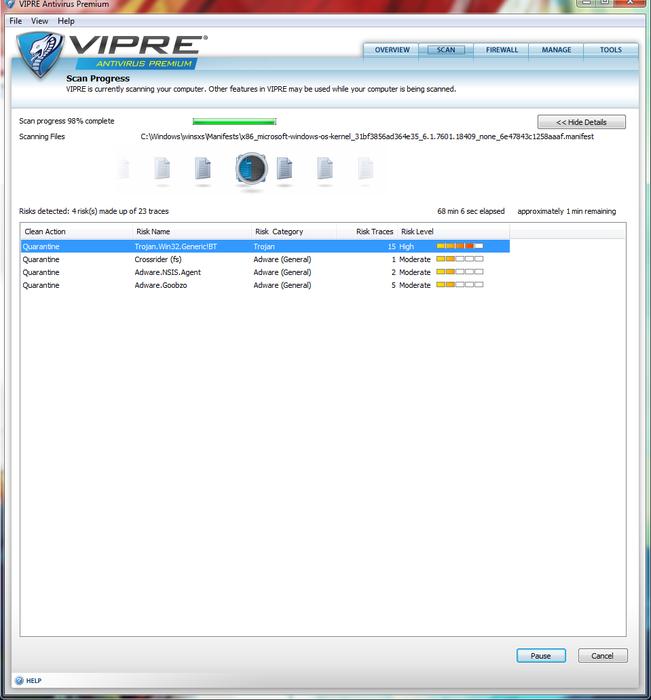This screenshot has width=651, height=700.
Task: Click the Help question mark icon
Action: tap(18, 680)
